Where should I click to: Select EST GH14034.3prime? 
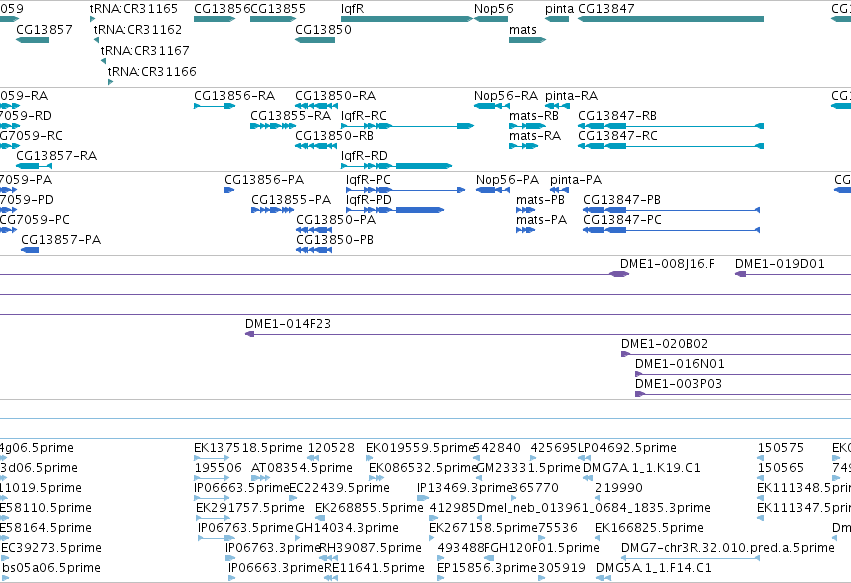click(298, 538)
